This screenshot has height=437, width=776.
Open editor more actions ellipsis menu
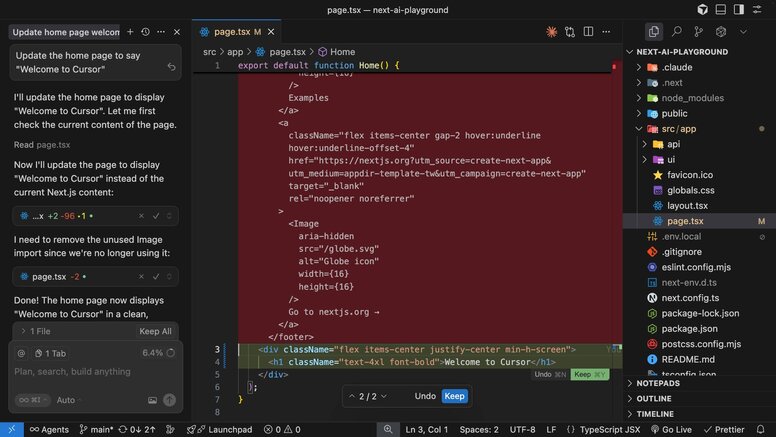[606, 32]
